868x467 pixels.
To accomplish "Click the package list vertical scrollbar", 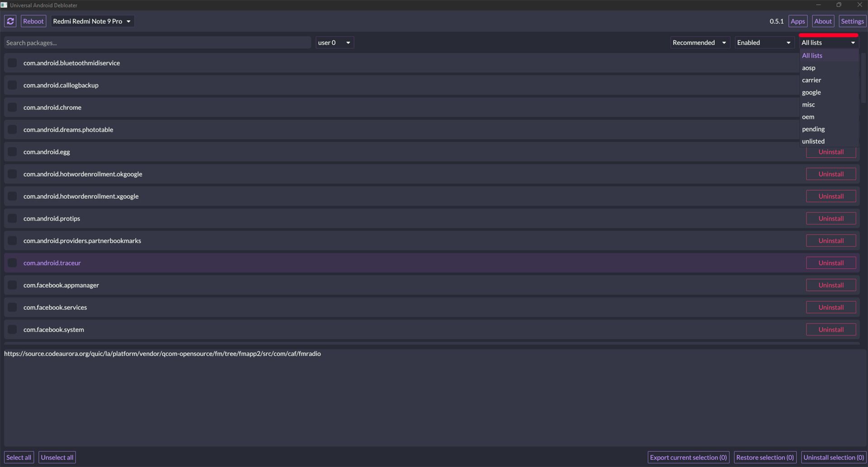I will pos(863,78).
